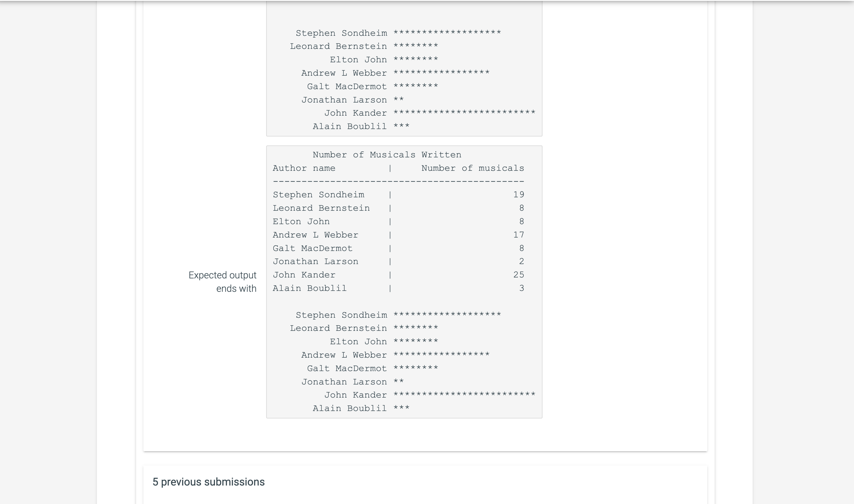854x504 pixels.
Task: Click 'Jonathan Larson' in the table rows
Action: tap(315, 261)
